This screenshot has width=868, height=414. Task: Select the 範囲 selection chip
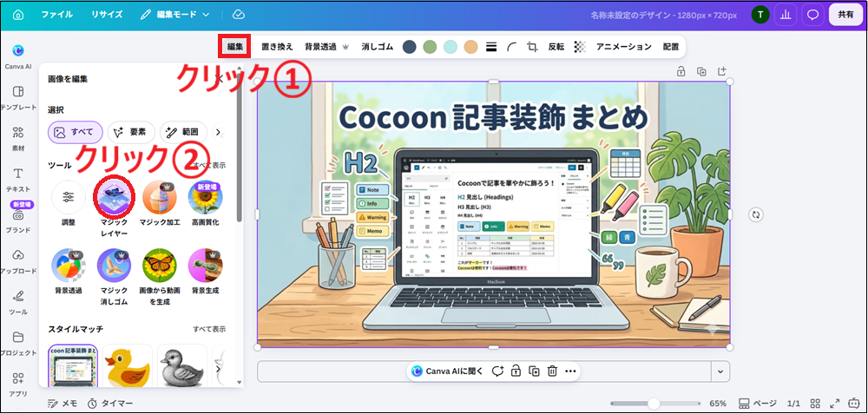[x=183, y=132]
